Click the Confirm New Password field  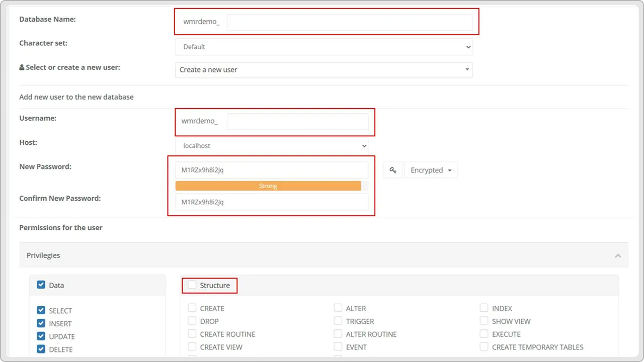coord(272,202)
